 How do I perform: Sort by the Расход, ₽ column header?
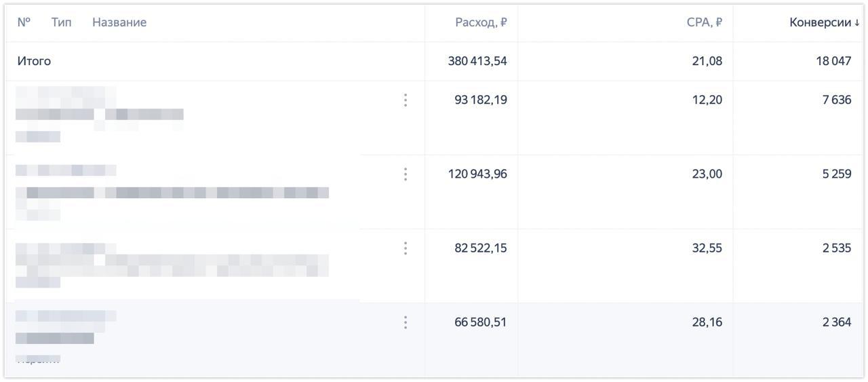pyautogui.click(x=481, y=22)
